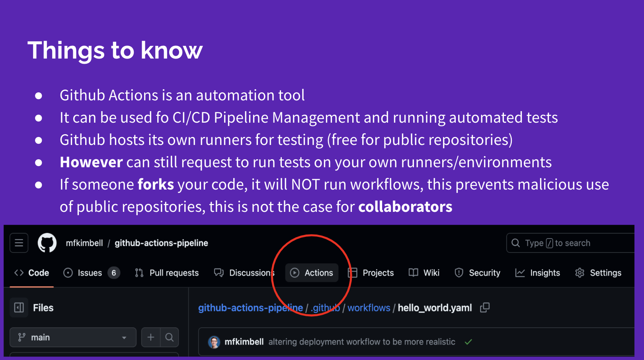Image resolution: width=644 pixels, height=360 pixels.
Task: Click the Pull requests branch icon
Action: [x=139, y=273]
